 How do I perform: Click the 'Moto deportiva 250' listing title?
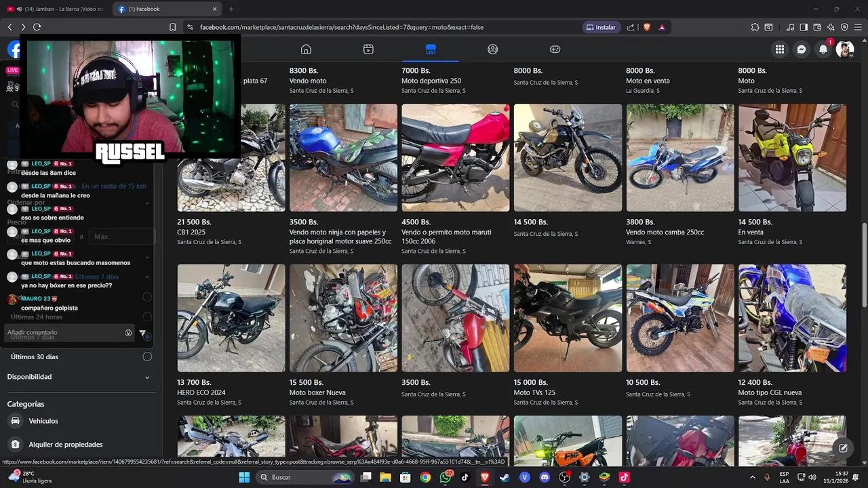pos(431,81)
